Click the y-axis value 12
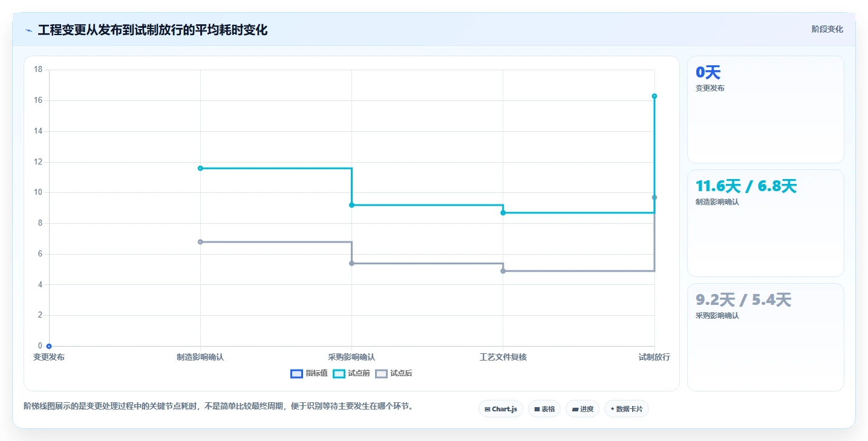Image resolution: width=868 pixels, height=441 pixels. [x=38, y=162]
